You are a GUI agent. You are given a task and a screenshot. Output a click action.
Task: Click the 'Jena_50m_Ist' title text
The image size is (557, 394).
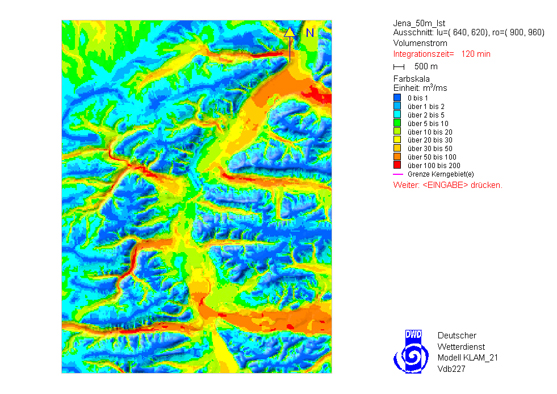[x=419, y=23]
